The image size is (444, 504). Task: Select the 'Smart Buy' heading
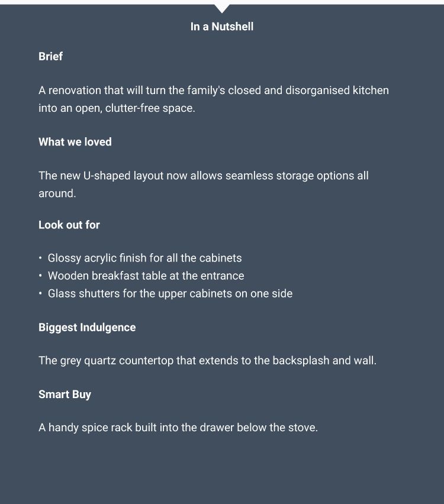coord(65,395)
